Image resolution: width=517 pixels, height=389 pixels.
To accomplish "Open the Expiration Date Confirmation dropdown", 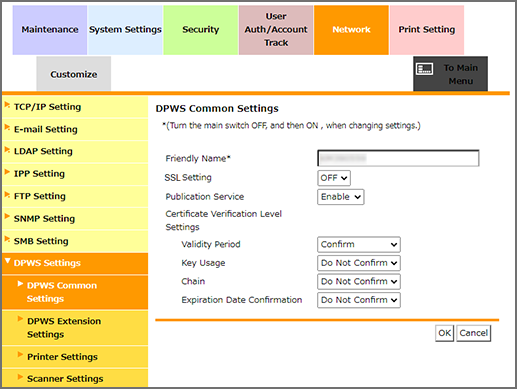I will (x=359, y=300).
